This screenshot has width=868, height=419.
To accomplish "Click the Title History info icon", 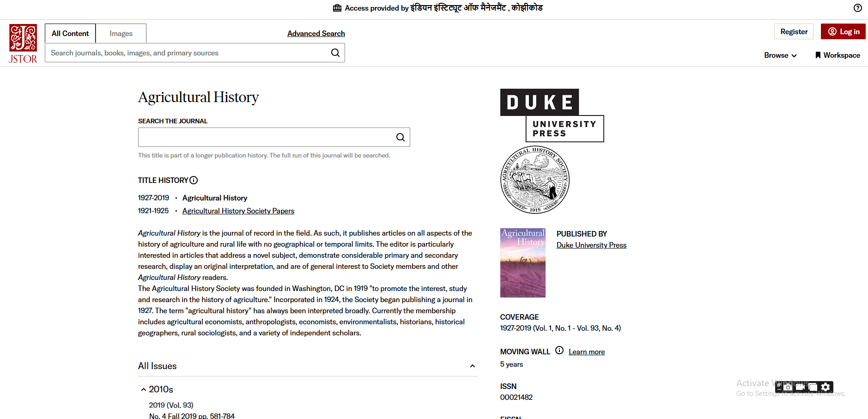I will [194, 180].
